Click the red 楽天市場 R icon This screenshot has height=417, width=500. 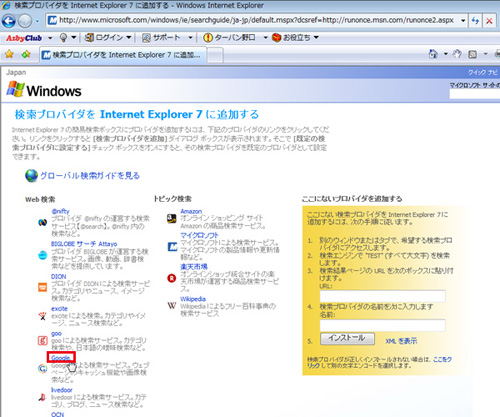pos(172,278)
